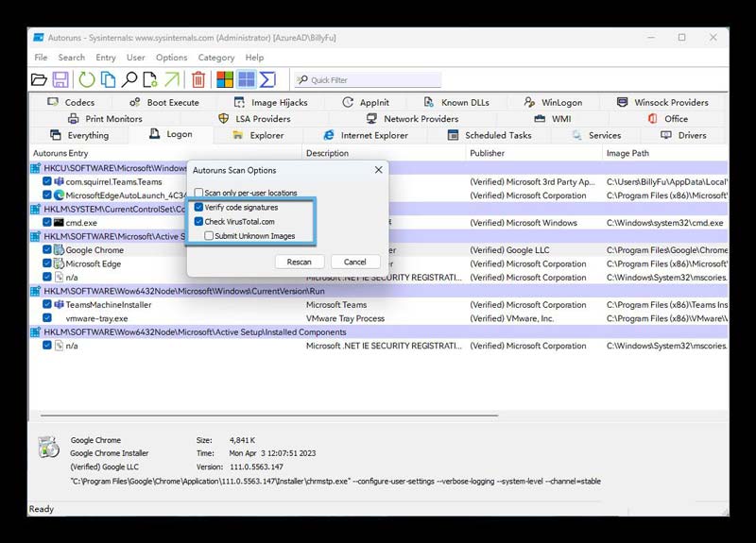756x543 pixels.
Task: Disable the com.squirrel.Teams.Teams entry checkbox
Action: click(x=46, y=181)
